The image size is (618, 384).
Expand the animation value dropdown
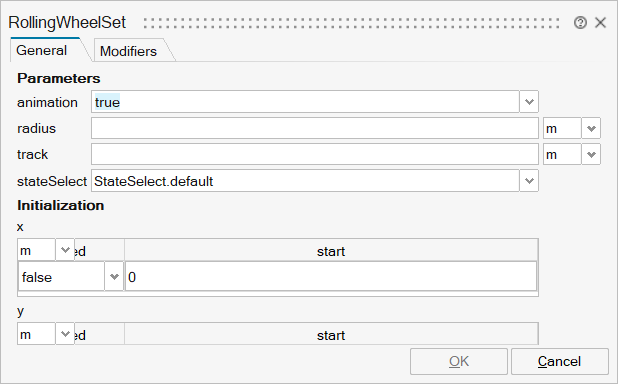(x=529, y=102)
